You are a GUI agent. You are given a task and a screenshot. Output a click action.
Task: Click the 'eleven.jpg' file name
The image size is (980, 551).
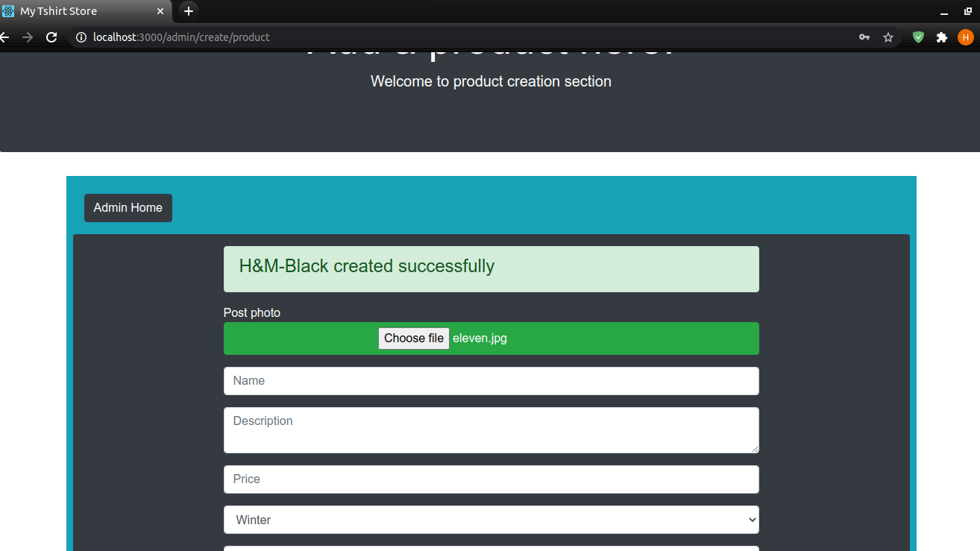480,339
